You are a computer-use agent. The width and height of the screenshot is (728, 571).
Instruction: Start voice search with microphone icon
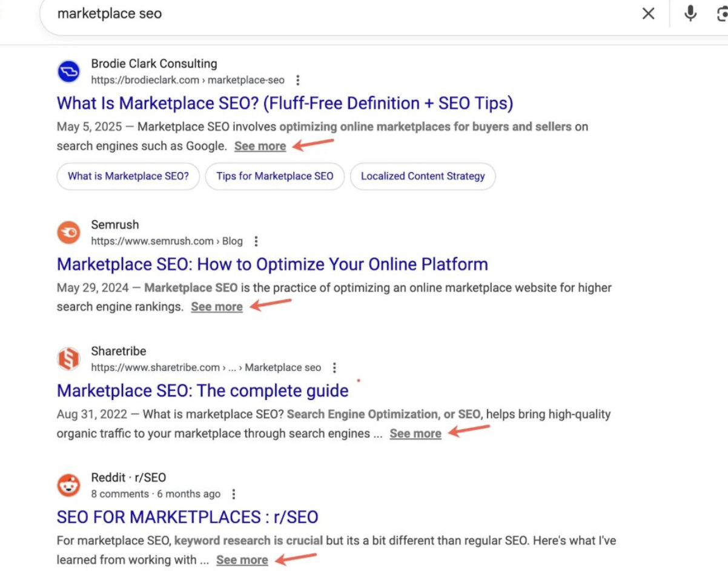(x=690, y=13)
